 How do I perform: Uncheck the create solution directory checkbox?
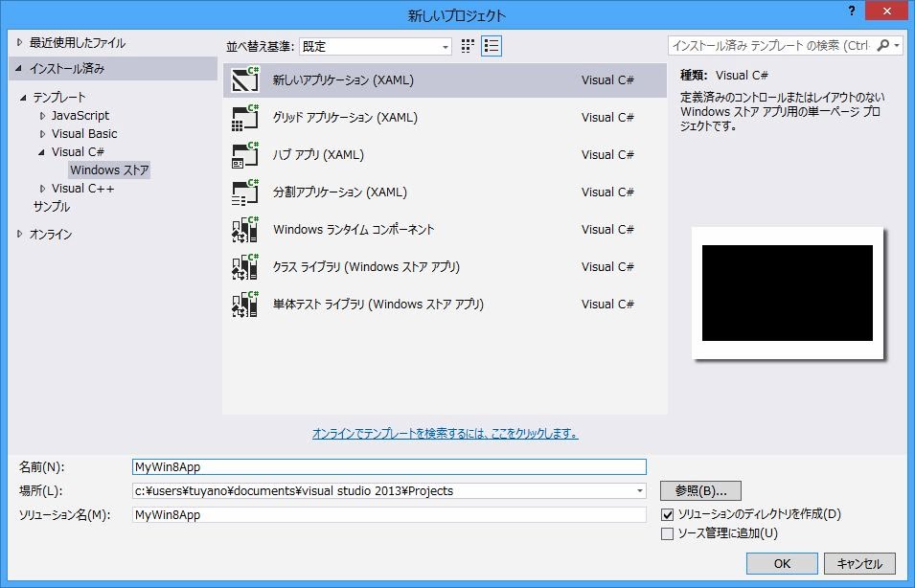[x=668, y=515]
